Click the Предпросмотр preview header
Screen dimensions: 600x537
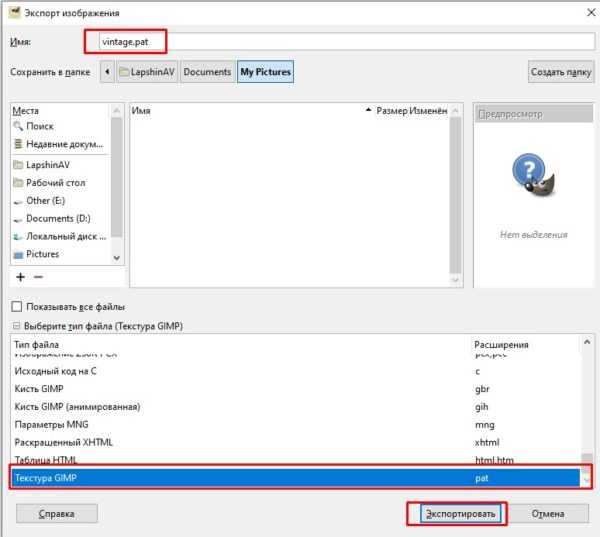[x=534, y=114]
